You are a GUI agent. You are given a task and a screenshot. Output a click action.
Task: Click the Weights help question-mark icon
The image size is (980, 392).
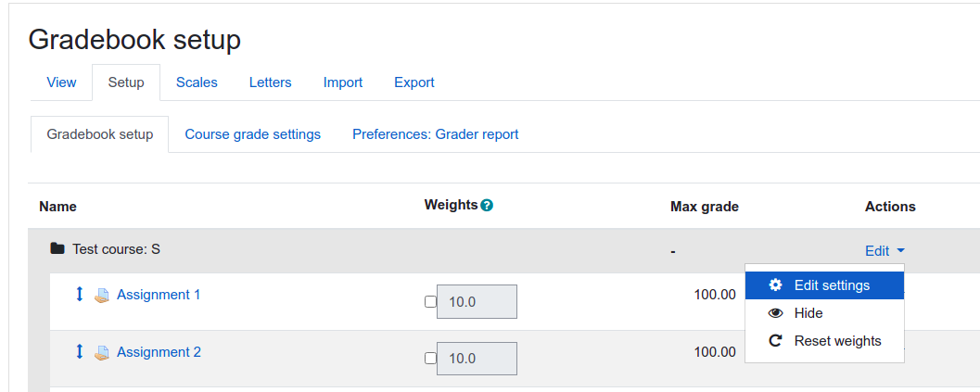487,205
